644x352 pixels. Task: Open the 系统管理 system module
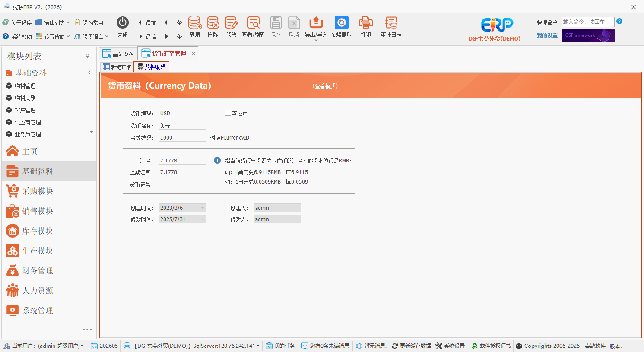pos(49,310)
